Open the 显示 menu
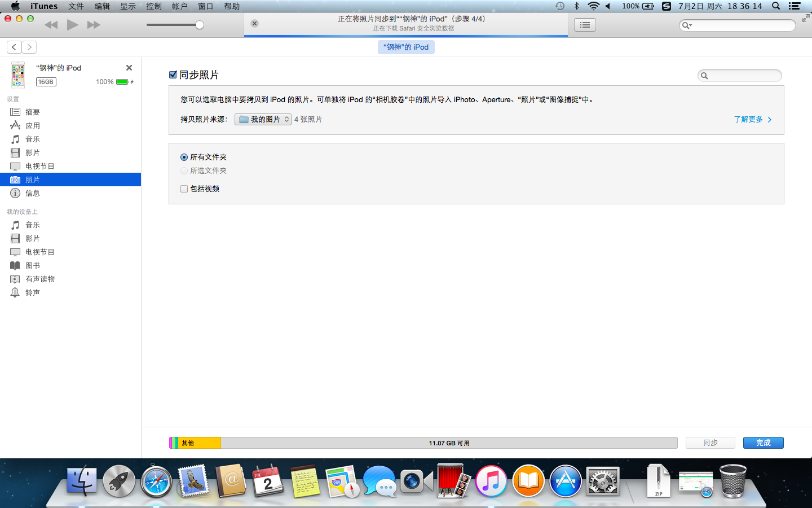The image size is (812, 508). pyautogui.click(x=128, y=6)
